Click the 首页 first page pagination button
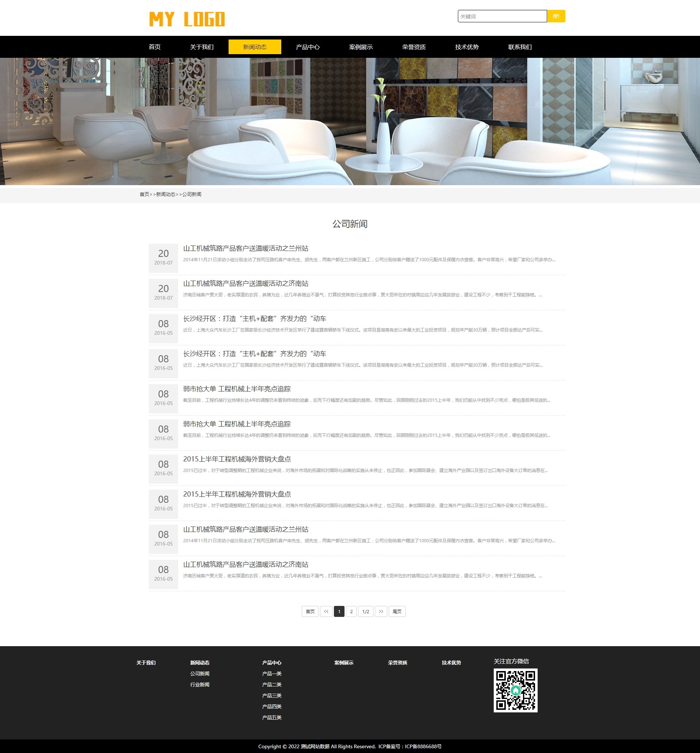 pyautogui.click(x=310, y=611)
